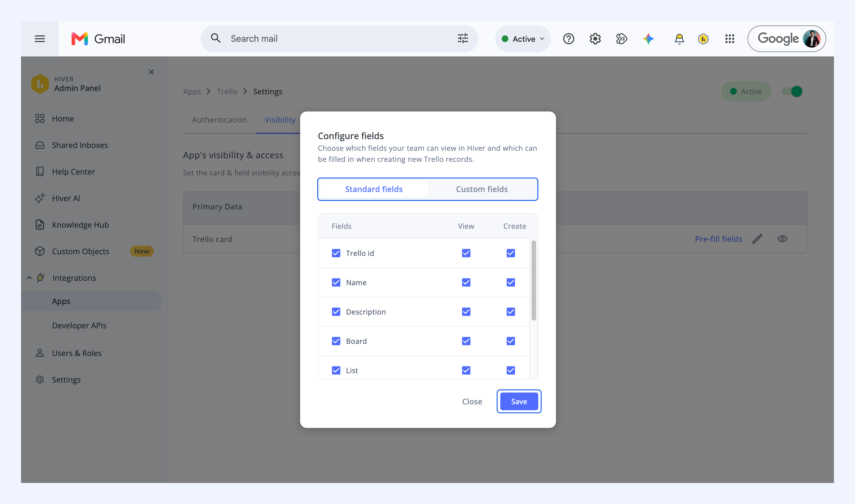Screen dimensions: 855x504
Task: Save the field configuration
Action: click(519, 401)
